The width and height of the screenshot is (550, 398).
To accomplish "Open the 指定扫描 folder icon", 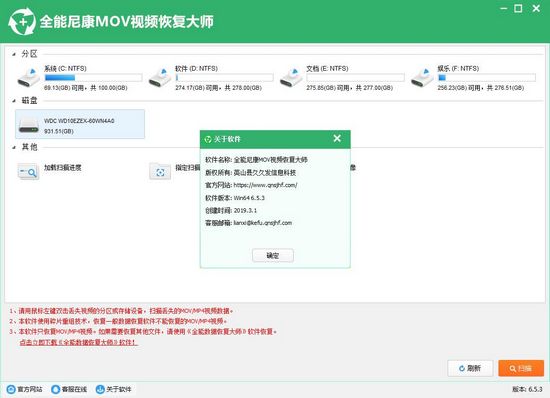I will point(160,172).
